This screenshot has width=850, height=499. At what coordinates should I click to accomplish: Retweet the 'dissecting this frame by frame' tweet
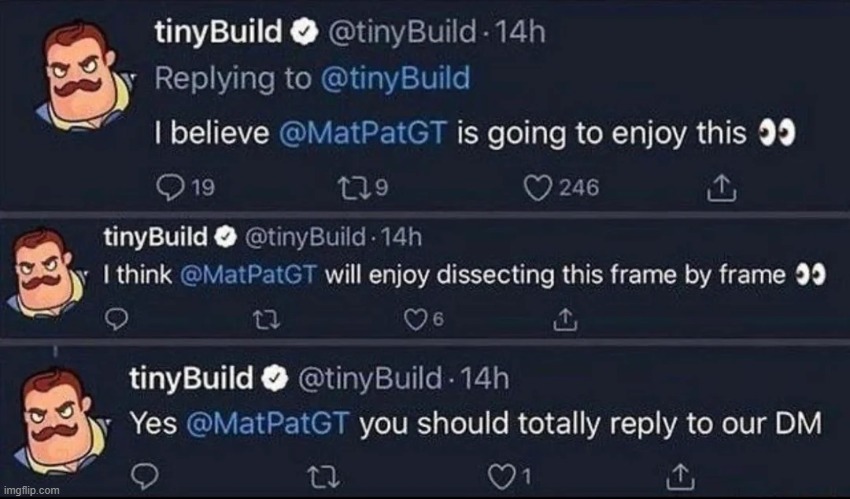pos(267,320)
